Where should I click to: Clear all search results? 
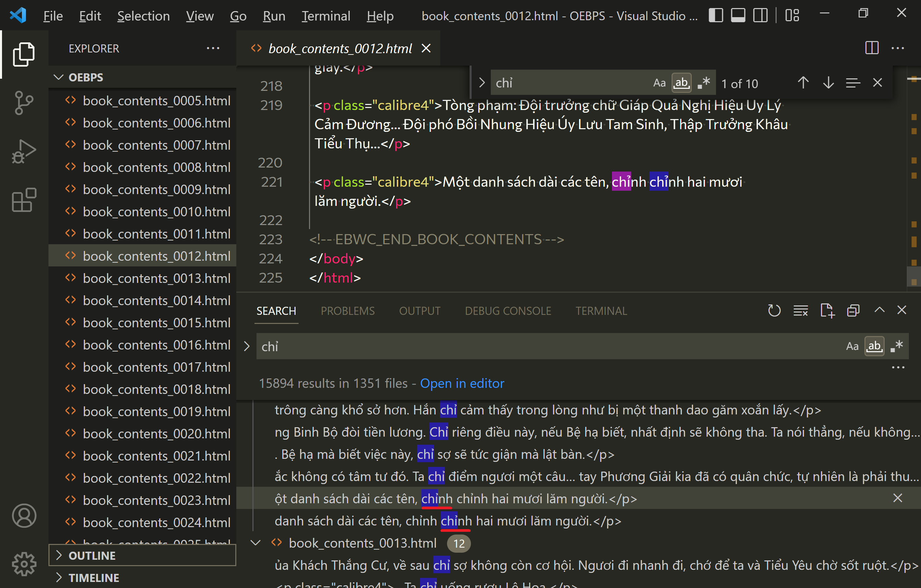(x=800, y=310)
